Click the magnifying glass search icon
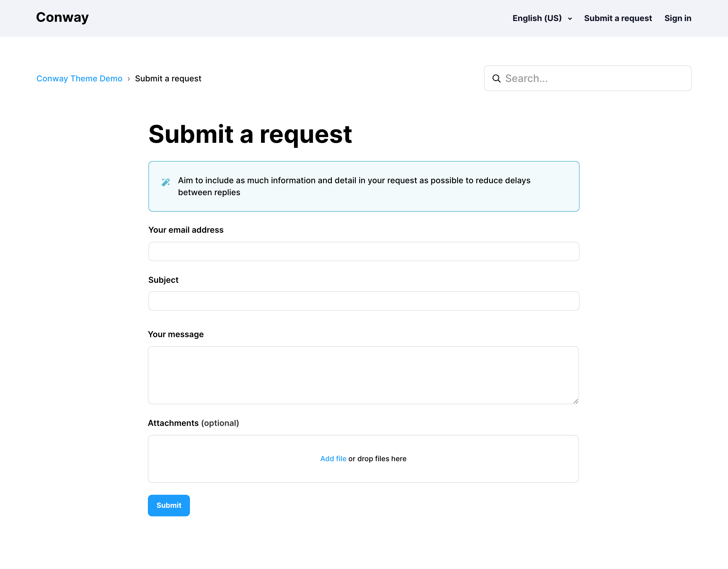This screenshot has height=569, width=728. pos(496,78)
